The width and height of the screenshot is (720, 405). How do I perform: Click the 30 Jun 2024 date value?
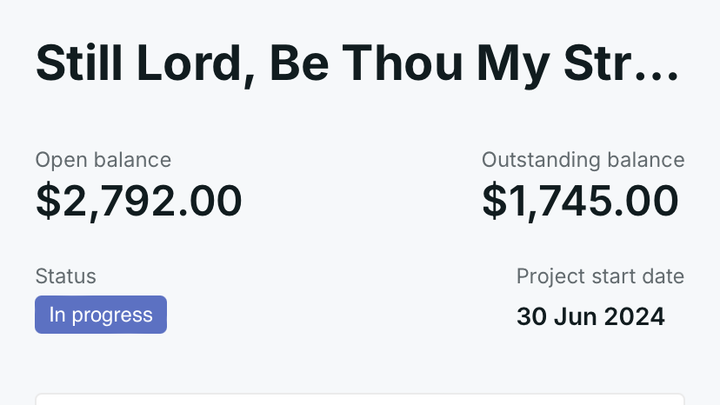coord(590,317)
